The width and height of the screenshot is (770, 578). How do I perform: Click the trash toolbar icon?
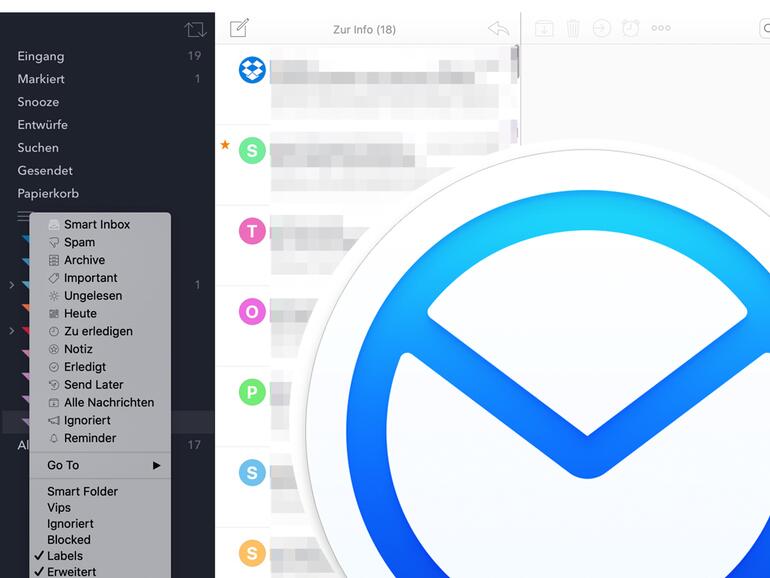(573, 28)
